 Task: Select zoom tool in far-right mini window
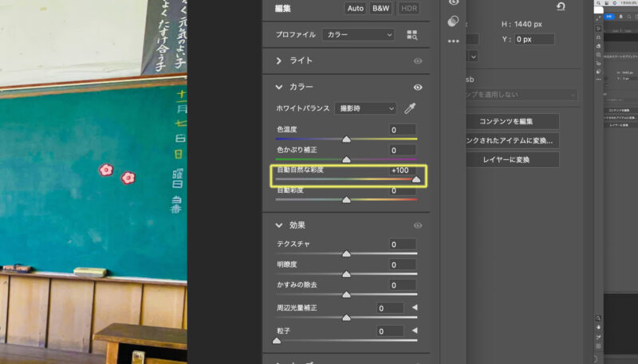click(598, 318)
